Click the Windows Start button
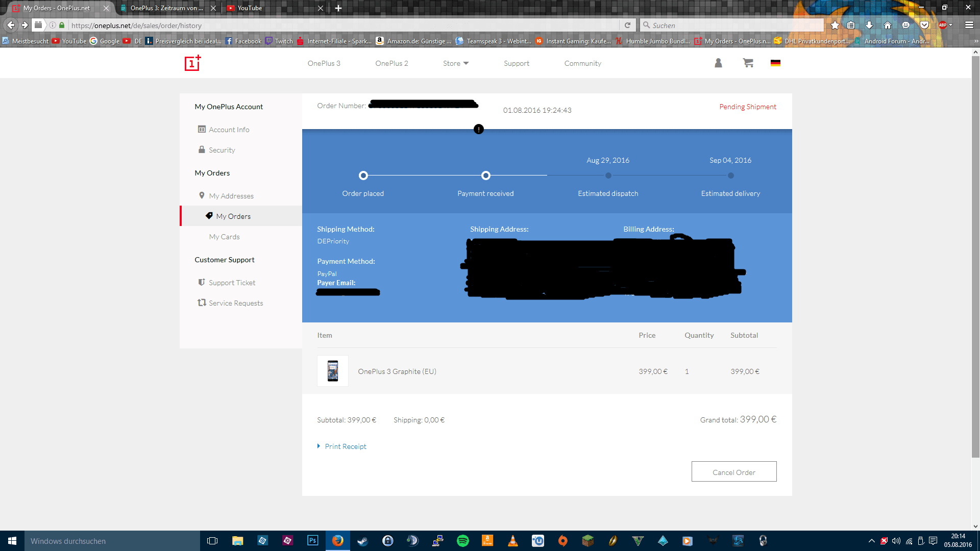 pyautogui.click(x=12, y=541)
